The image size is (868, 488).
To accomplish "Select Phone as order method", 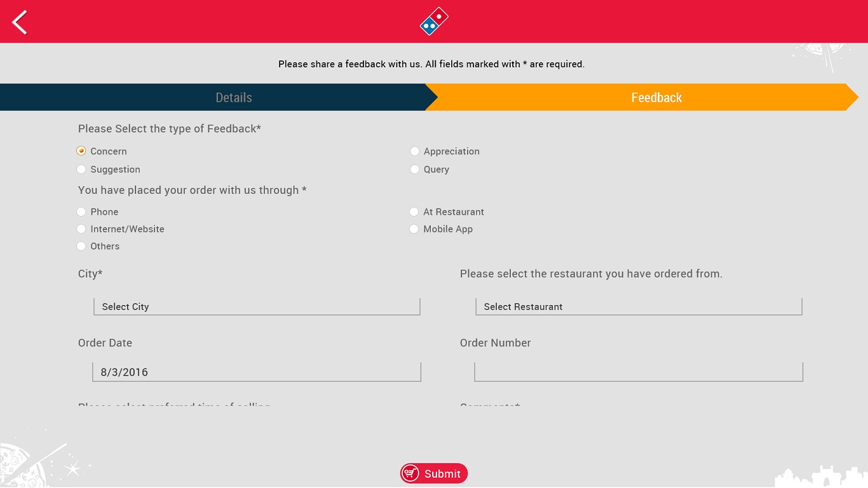I will (x=81, y=212).
